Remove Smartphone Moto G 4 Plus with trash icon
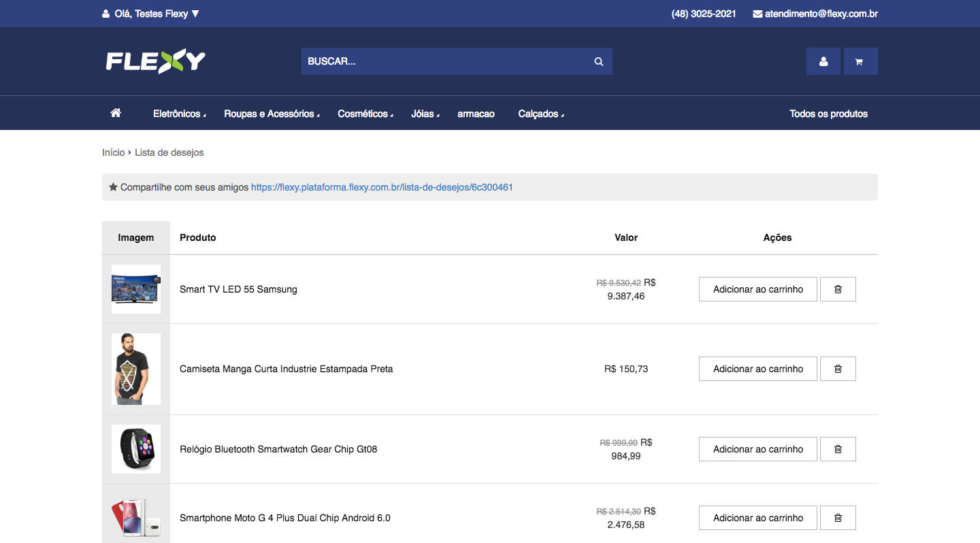Screen dimensions: 980x543 [x=838, y=518]
